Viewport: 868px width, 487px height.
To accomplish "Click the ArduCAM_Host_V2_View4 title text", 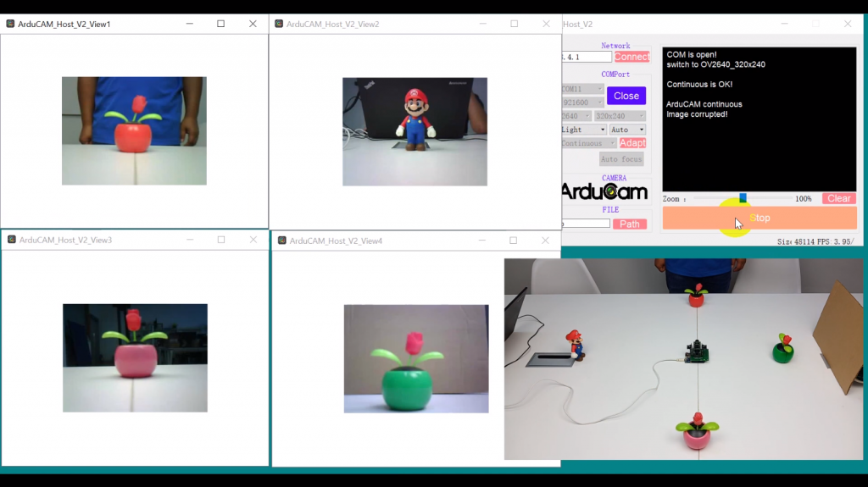I will tap(336, 241).
